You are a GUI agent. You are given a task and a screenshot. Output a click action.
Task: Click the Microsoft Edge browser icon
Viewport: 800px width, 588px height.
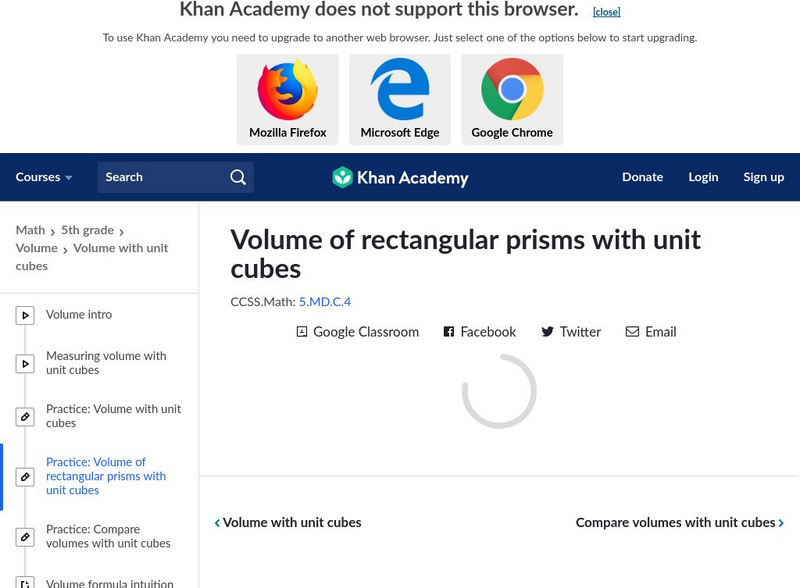click(x=400, y=91)
